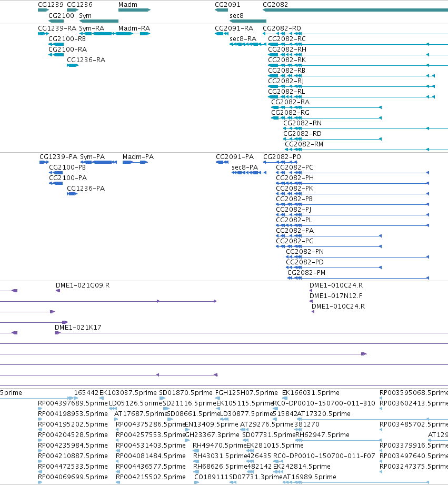Select the sec8 gene label
This screenshot has width=448, height=485.
pyautogui.click(x=236, y=15)
